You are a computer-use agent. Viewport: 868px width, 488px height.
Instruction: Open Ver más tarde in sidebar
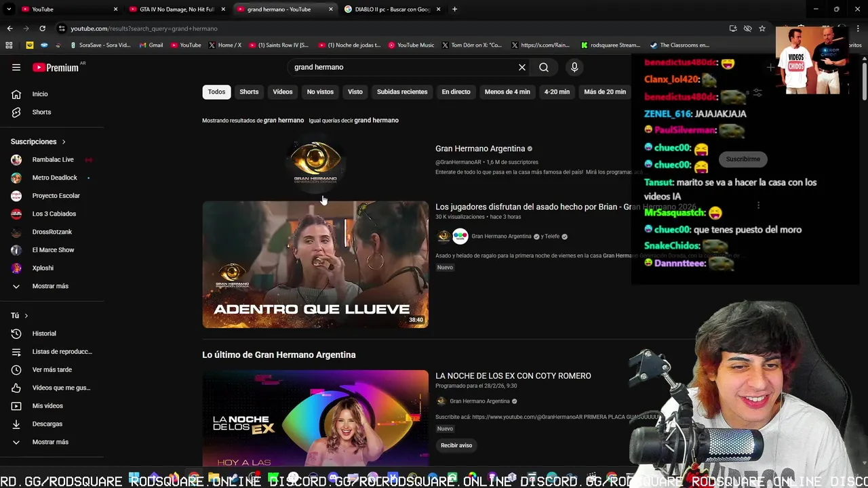coord(52,369)
